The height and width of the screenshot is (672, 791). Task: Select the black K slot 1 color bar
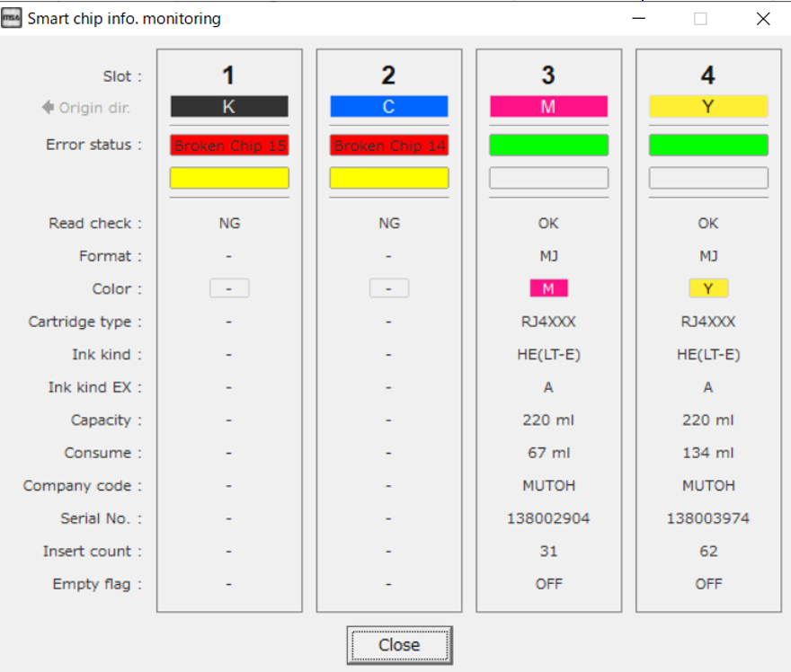click(229, 107)
